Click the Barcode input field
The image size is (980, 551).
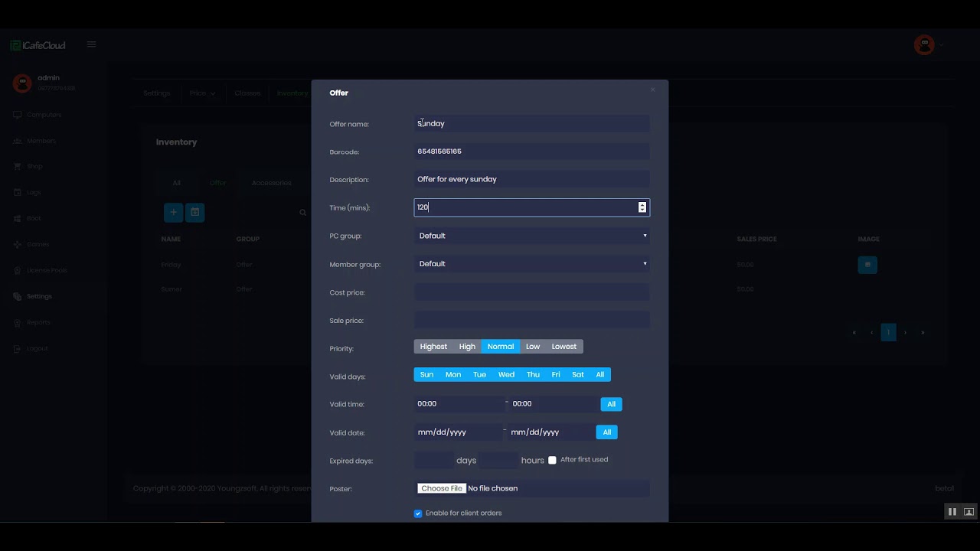point(532,152)
